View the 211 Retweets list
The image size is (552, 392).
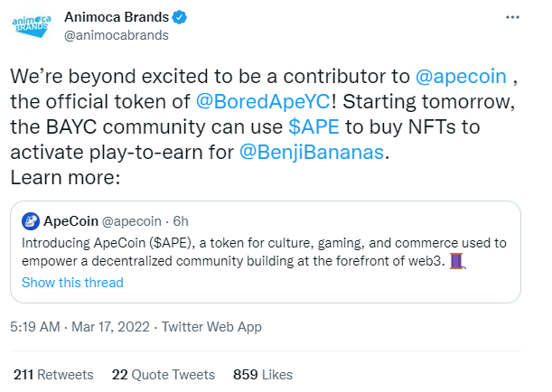(x=53, y=375)
